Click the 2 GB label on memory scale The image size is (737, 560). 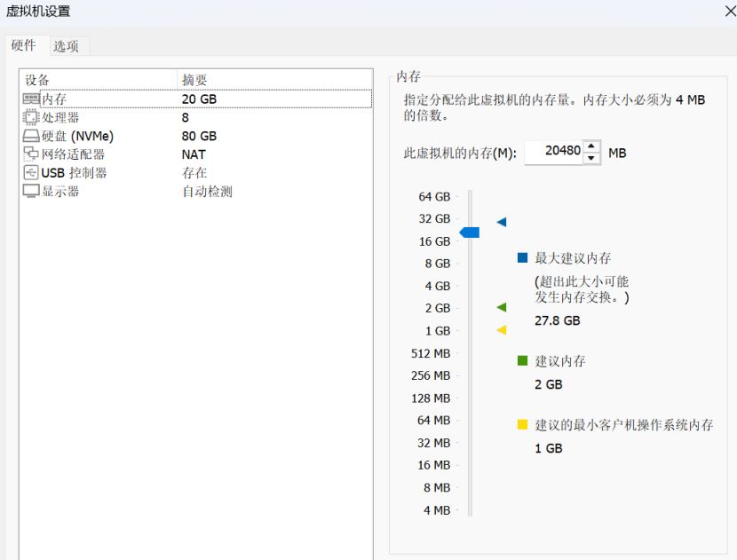click(438, 308)
